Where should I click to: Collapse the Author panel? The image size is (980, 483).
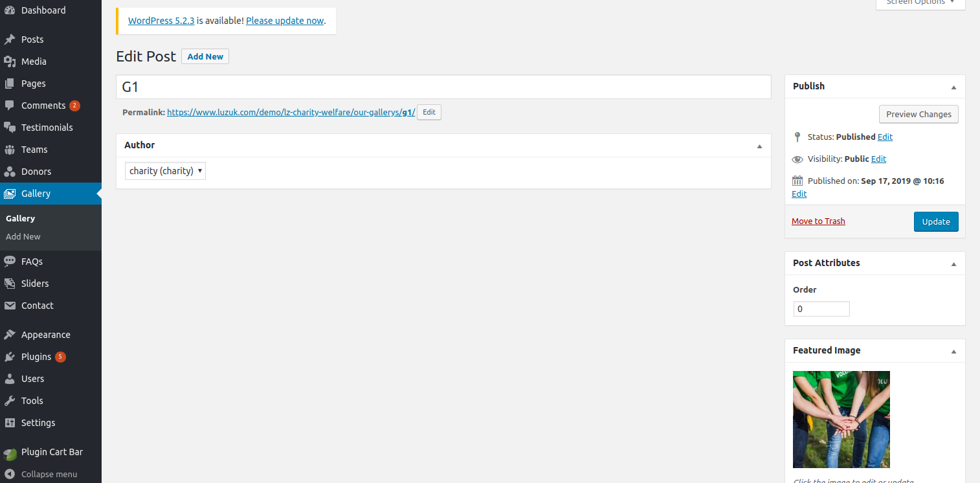pyautogui.click(x=759, y=146)
